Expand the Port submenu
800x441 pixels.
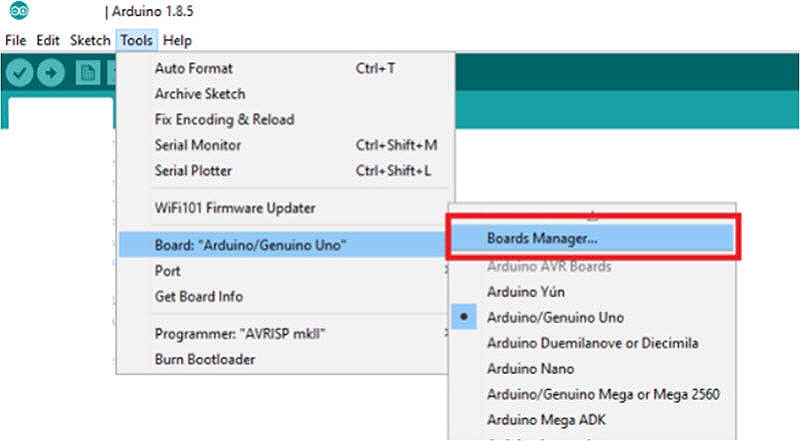pos(168,271)
